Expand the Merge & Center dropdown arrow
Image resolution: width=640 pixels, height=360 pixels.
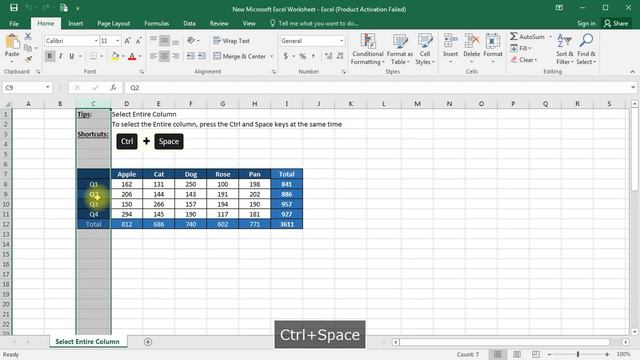coord(271,56)
